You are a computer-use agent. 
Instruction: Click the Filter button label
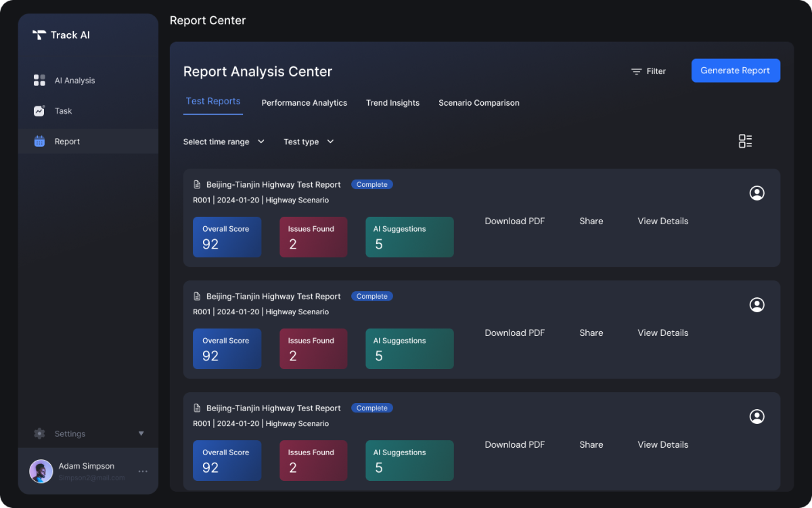coord(656,71)
